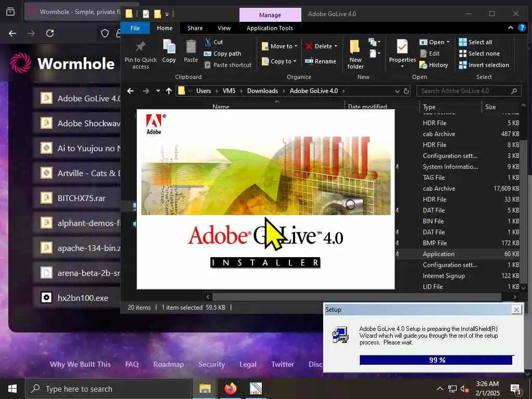Reload the Wormhole browser page
532x399 pixels.
[50, 33]
